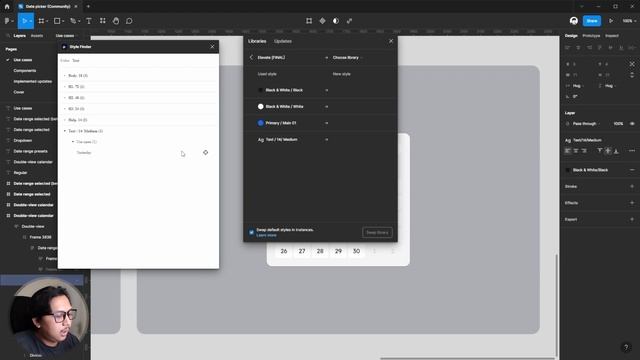This screenshot has width=640, height=360.
Task: Select Yesterday in Style Finder results
Action: click(x=84, y=153)
